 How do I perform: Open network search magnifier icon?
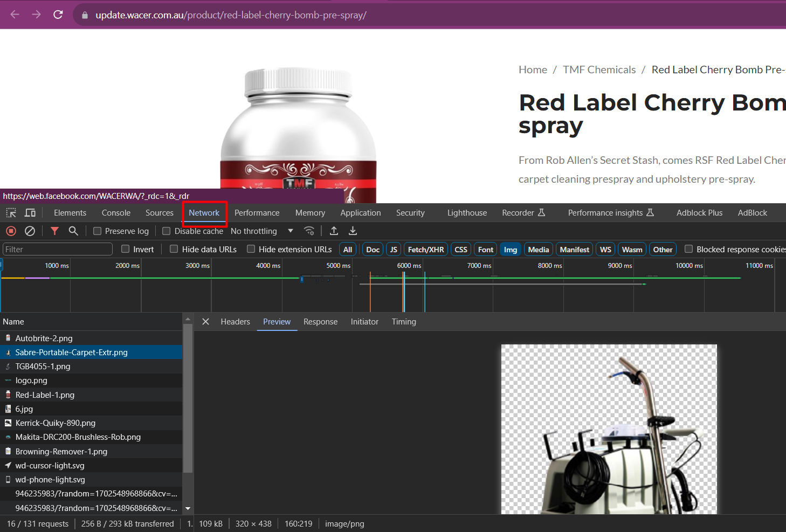(x=73, y=231)
